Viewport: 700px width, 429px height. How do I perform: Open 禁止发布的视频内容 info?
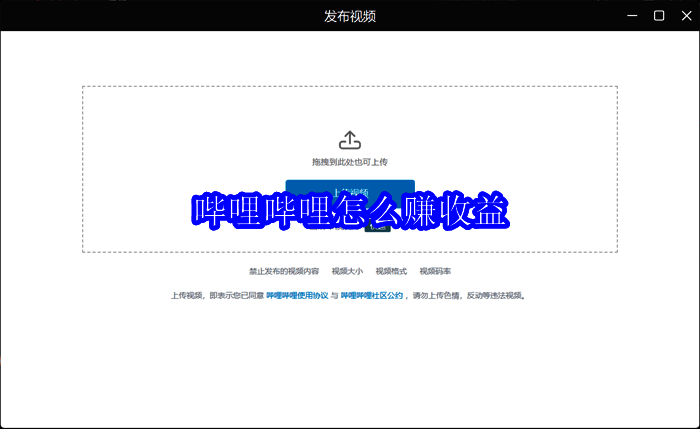coord(284,271)
